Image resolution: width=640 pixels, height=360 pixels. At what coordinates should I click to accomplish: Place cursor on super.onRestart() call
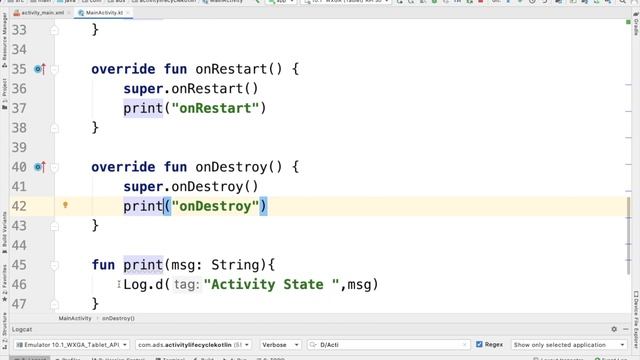[x=191, y=89]
